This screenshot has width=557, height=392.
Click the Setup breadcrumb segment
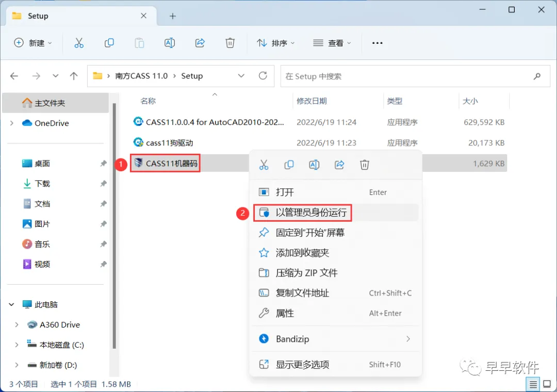pyautogui.click(x=192, y=76)
